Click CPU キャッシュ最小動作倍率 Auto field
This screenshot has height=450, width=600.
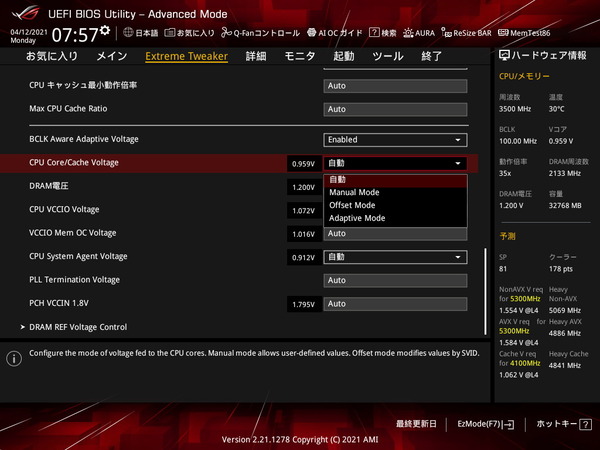click(395, 86)
